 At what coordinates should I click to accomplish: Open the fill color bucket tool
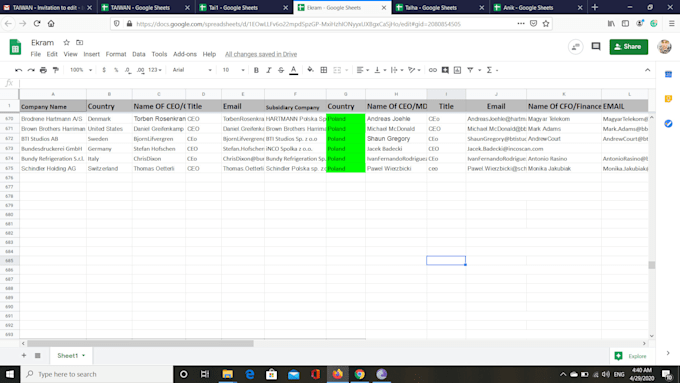pyautogui.click(x=310, y=69)
